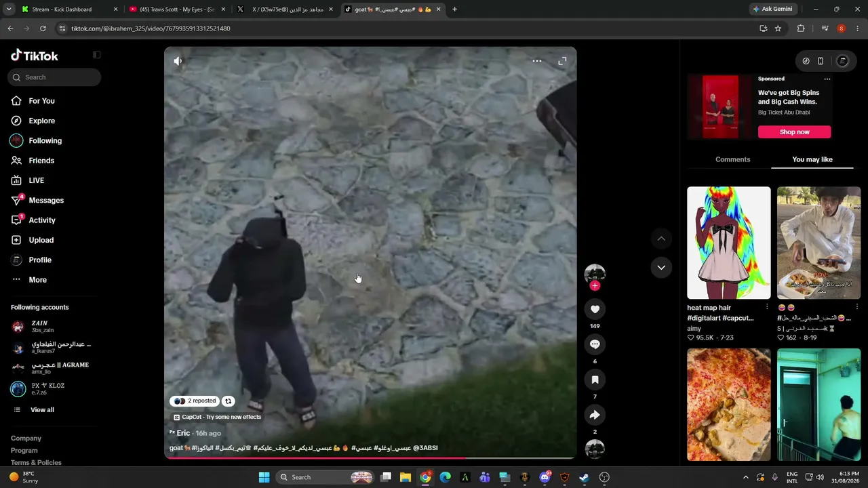
Task: Focus the TikTok search field
Action: [x=56, y=77]
